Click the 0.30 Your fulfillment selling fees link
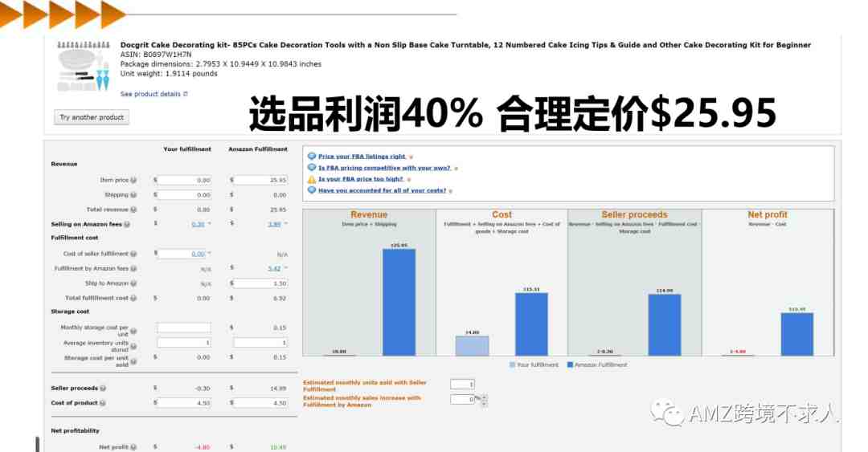 coord(199,225)
